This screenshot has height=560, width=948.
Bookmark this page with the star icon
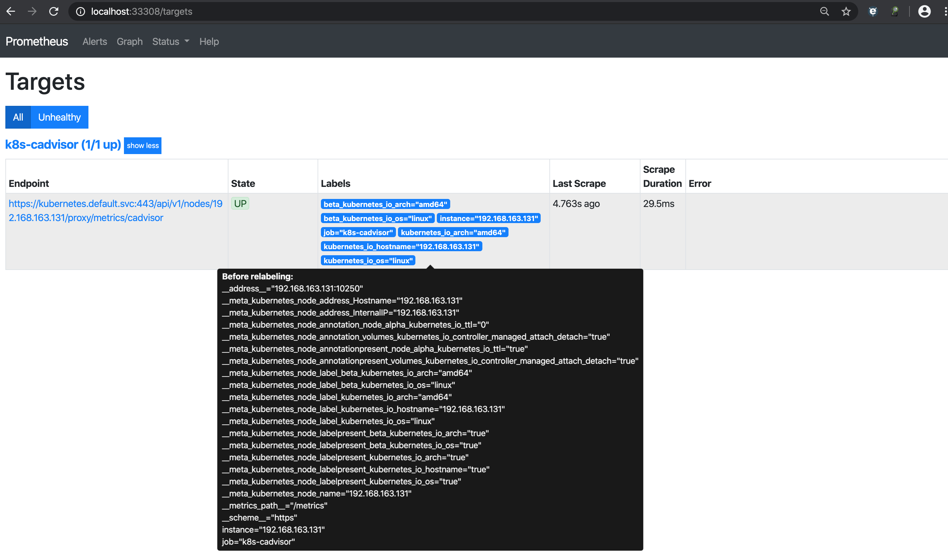(x=847, y=11)
